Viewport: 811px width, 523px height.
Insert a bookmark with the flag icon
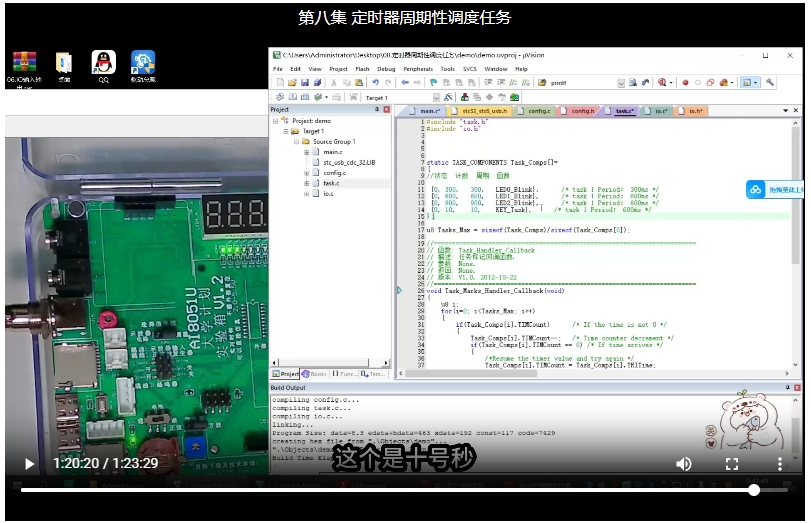(x=433, y=82)
